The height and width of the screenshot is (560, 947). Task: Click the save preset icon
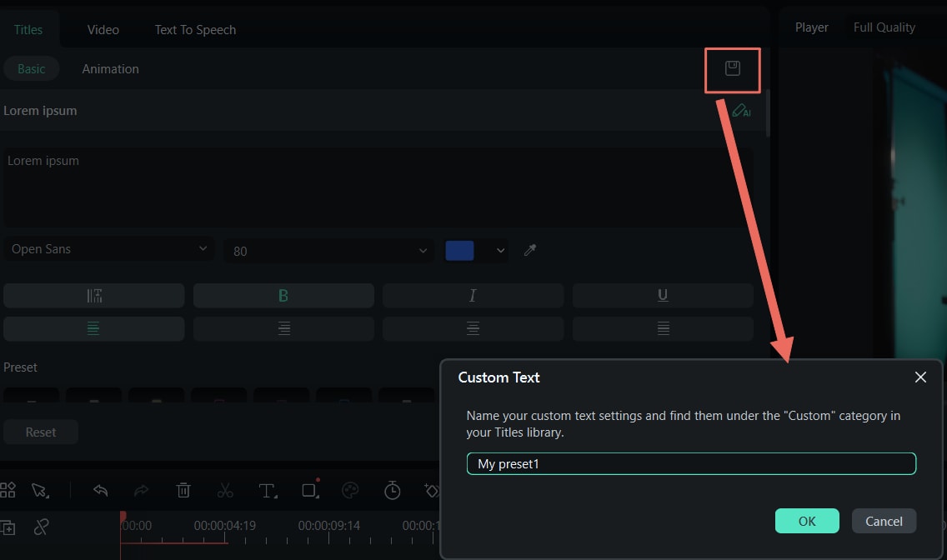(732, 68)
